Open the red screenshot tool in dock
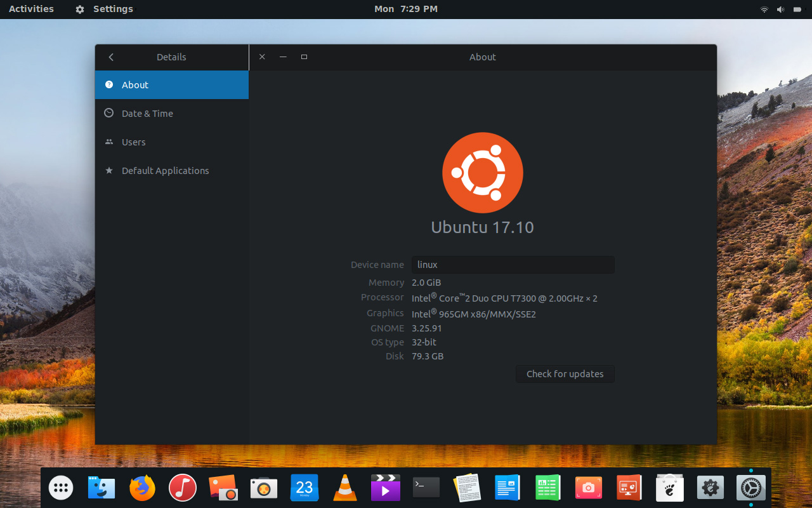 tap(589, 488)
